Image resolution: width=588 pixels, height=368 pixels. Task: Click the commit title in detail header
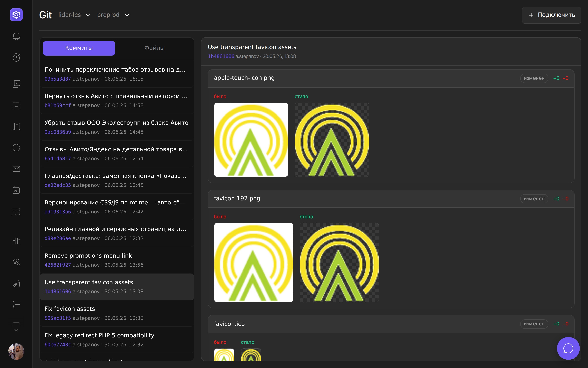(x=252, y=47)
